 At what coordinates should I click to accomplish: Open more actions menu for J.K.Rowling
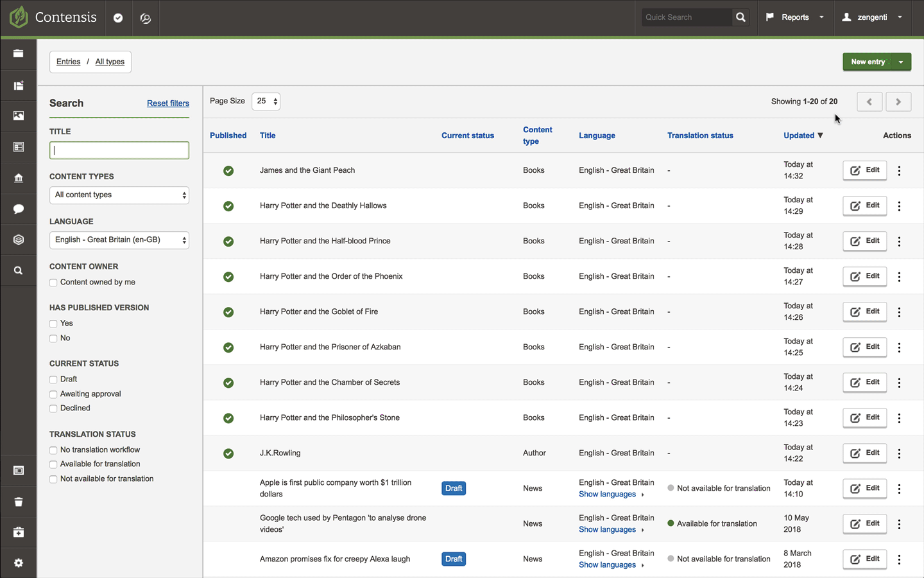click(x=899, y=453)
